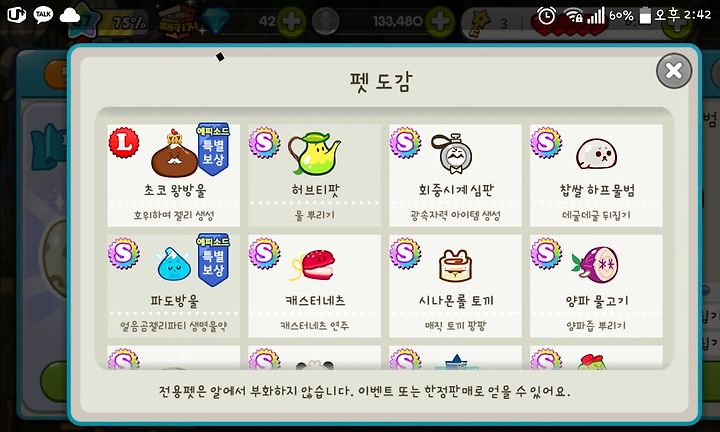Select the 허브티팟 teapot pet icon
The image size is (720, 432).
pos(315,153)
